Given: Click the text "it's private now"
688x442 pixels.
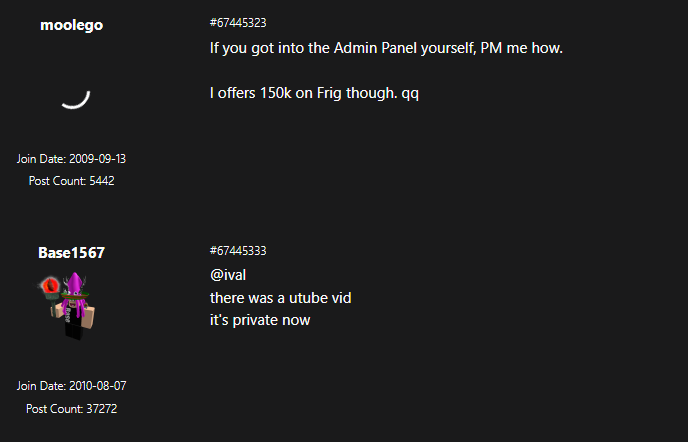Looking at the screenshot, I should (260, 320).
